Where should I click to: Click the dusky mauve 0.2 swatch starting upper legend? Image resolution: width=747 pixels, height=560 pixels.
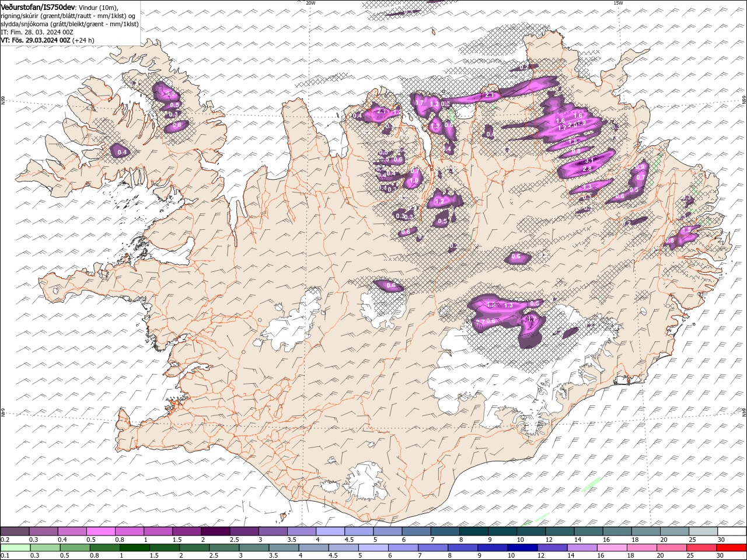pos(15,531)
